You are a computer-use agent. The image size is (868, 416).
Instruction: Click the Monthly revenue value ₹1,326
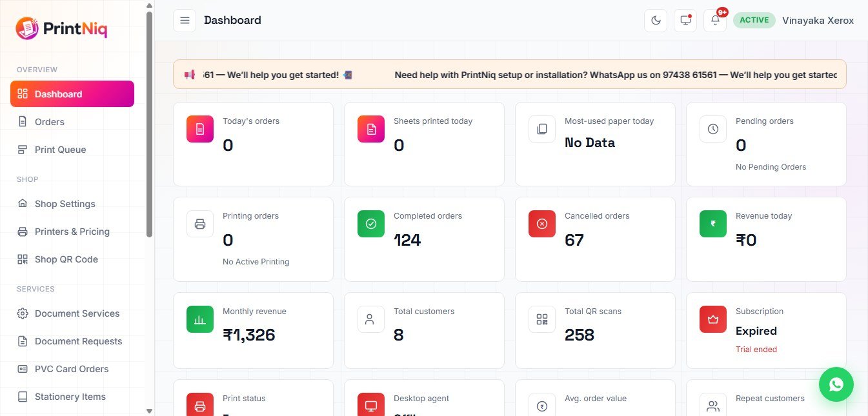[249, 335]
